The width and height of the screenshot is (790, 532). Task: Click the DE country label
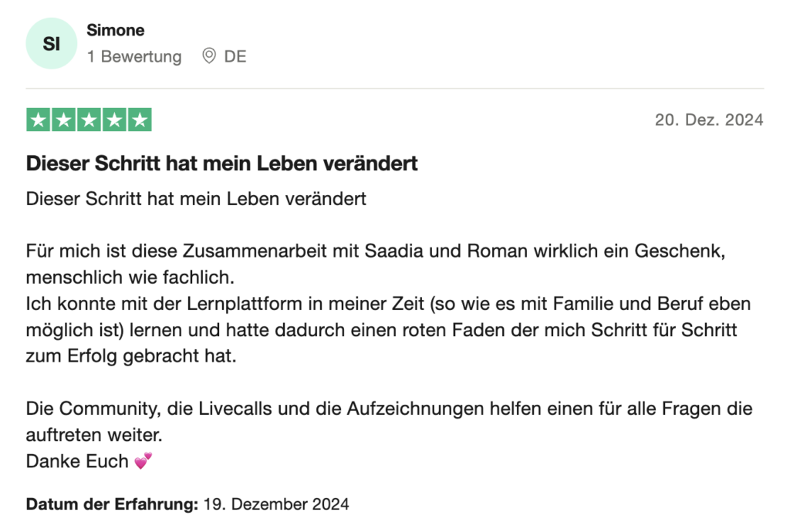coord(235,56)
